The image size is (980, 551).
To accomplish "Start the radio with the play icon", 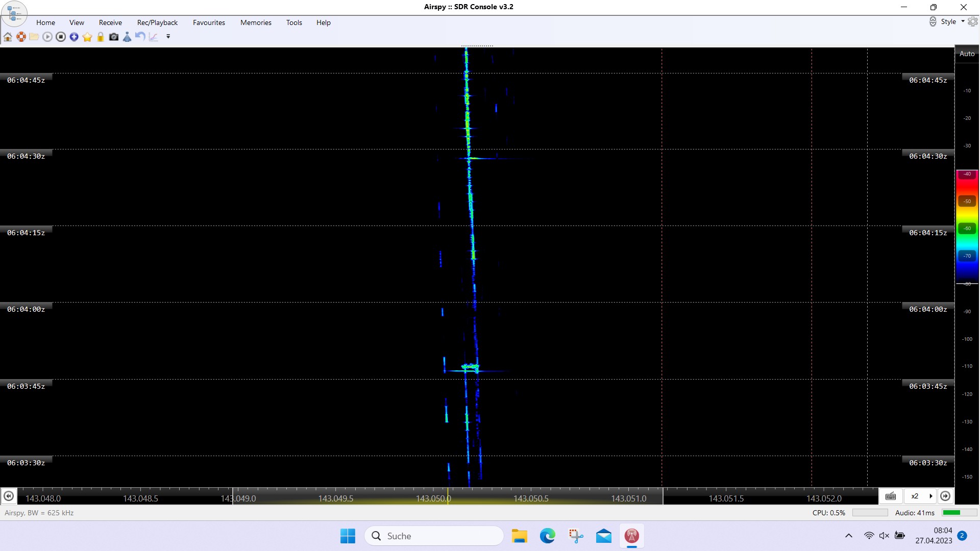I will (47, 37).
